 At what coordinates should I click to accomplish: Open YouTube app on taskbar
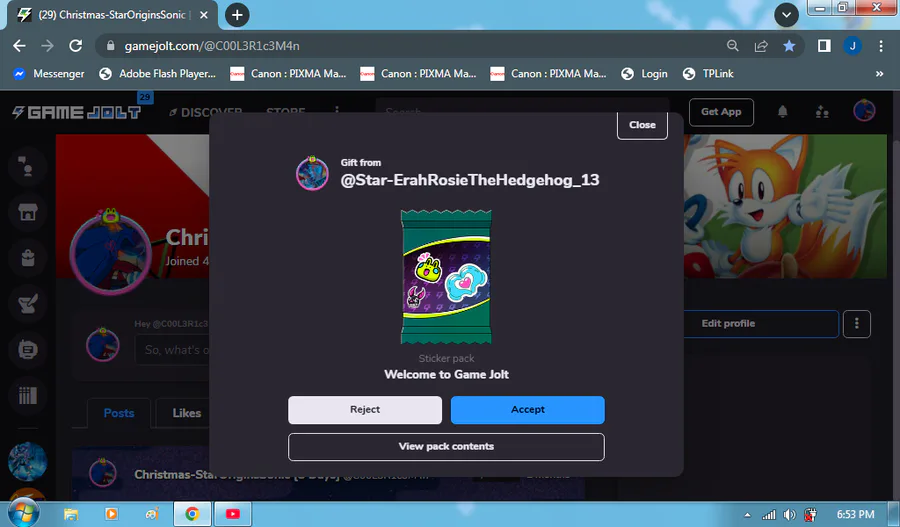pos(232,514)
